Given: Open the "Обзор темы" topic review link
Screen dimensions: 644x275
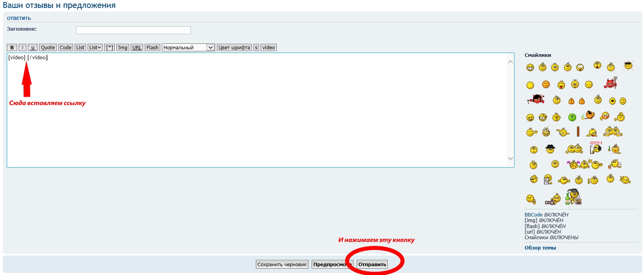Looking at the screenshot, I should pos(540,248).
